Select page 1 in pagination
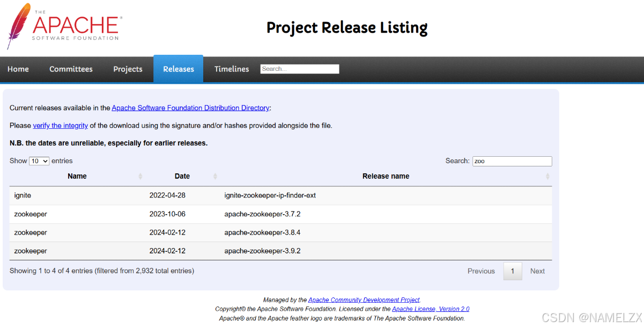This screenshot has height=328, width=644. (513, 271)
